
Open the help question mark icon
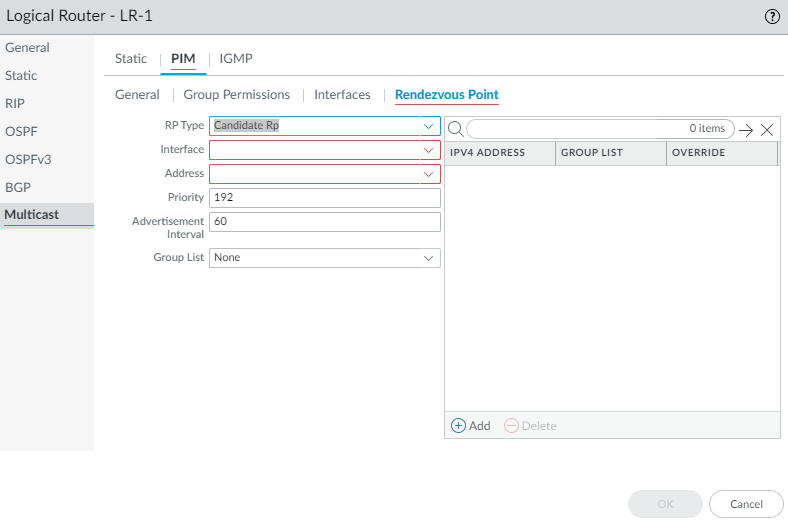[x=771, y=17]
